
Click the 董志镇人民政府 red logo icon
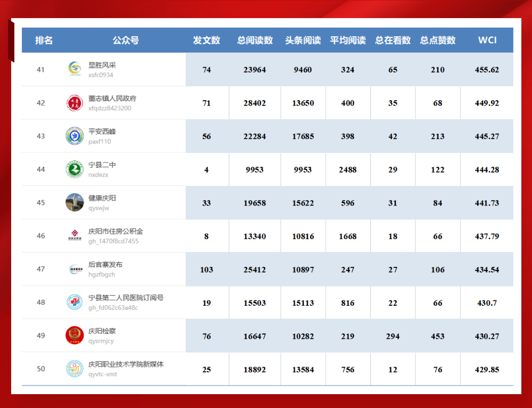coord(74,103)
